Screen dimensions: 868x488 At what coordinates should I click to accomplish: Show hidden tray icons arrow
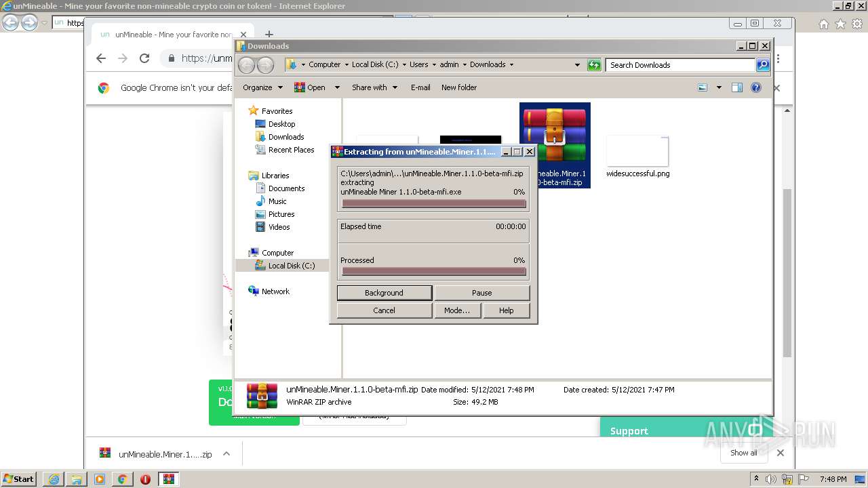[757, 479]
